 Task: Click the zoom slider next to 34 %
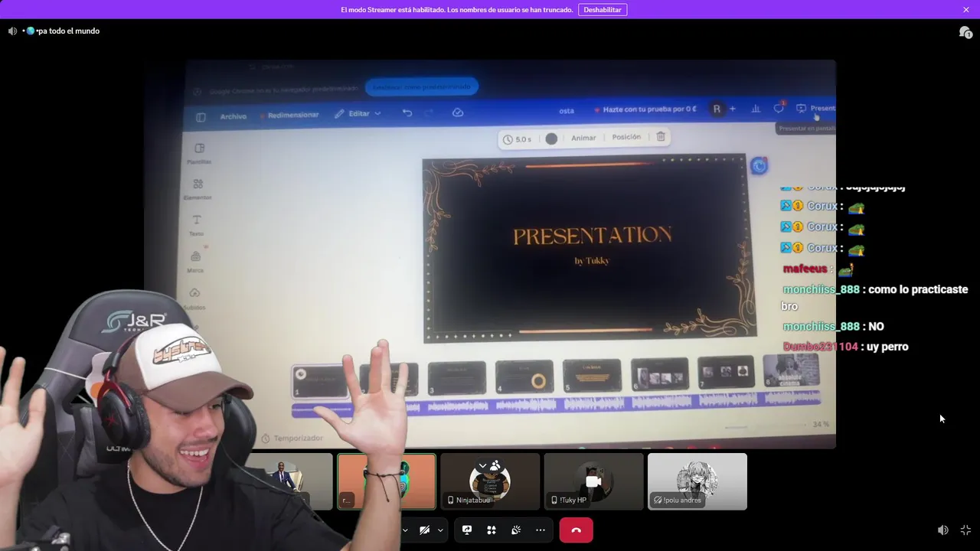pyautogui.click(x=766, y=425)
